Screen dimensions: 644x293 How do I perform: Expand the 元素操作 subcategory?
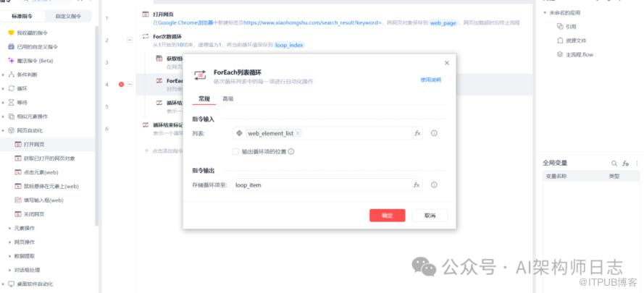click(x=10, y=228)
